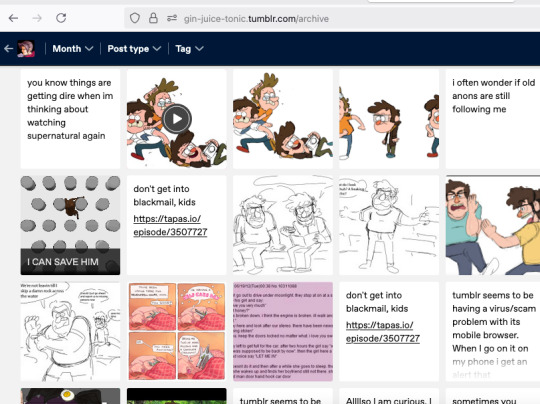The image size is (540, 404).
Task: Click the browser forward arrow
Action: 37,18
